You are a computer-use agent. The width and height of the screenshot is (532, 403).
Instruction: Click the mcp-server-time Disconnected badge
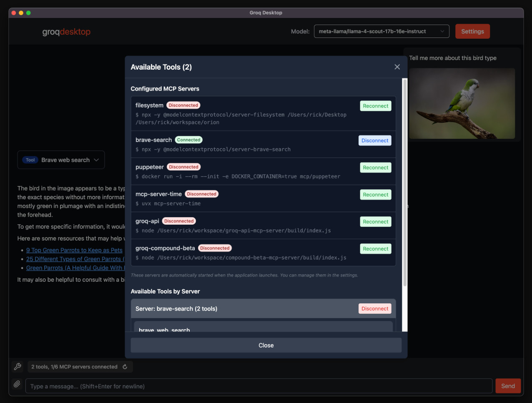coord(202,194)
